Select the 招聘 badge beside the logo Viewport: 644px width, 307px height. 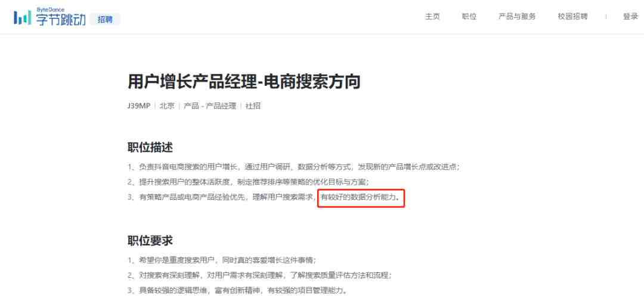pos(105,19)
